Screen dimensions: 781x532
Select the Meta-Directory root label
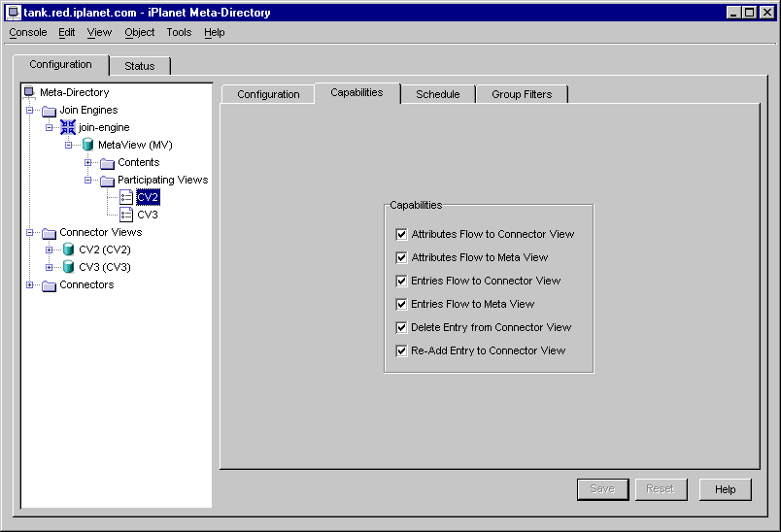point(74,92)
